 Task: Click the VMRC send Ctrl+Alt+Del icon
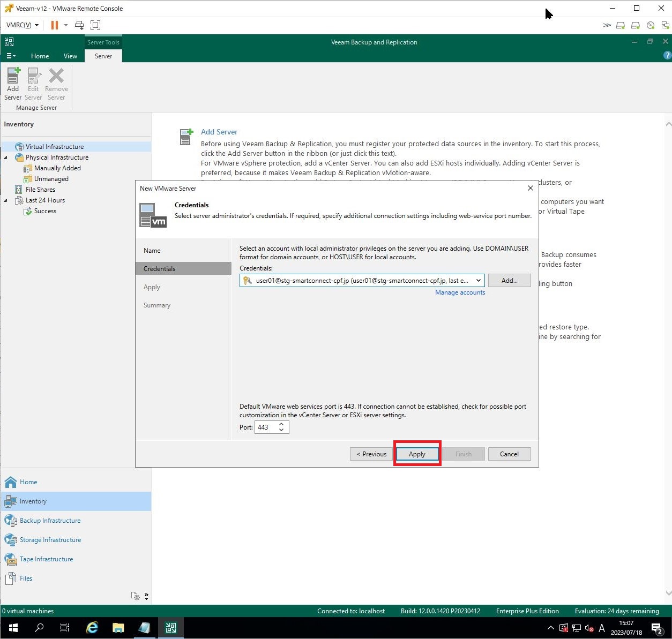point(79,25)
